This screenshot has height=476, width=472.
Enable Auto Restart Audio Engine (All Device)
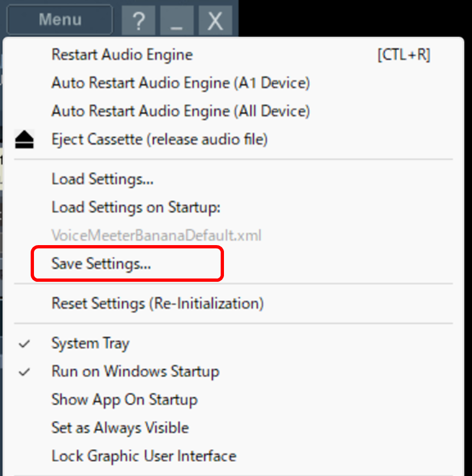[x=181, y=111]
